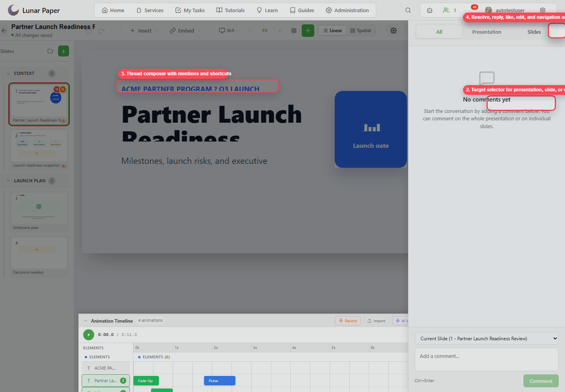Click the redo arrow icon
The height and width of the screenshot is (392, 565).
pyautogui.click(x=101, y=31)
